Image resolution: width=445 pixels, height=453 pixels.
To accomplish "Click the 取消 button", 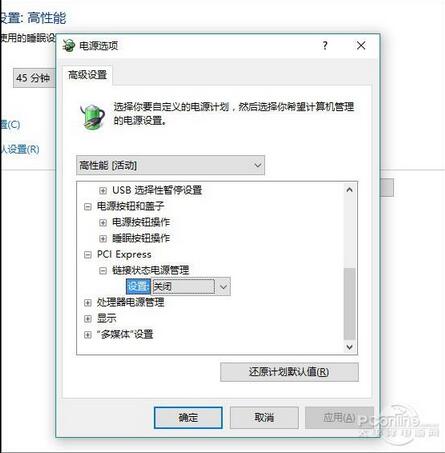I will (x=264, y=417).
